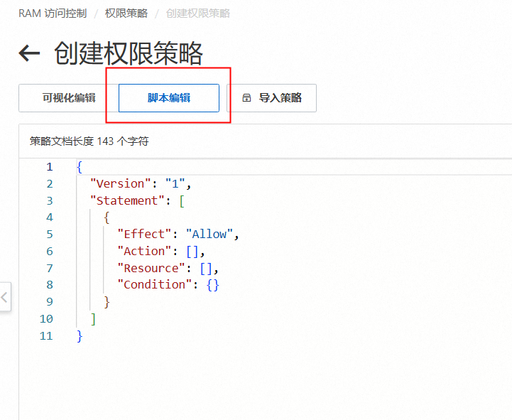Click line number 11 in the gutter
The image size is (512, 420).
point(46,336)
